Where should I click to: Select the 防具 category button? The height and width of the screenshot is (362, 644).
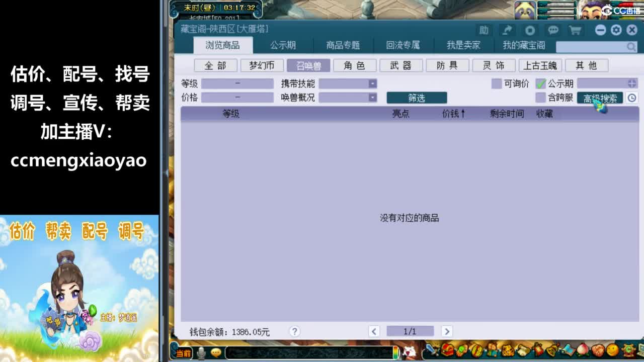tap(447, 65)
